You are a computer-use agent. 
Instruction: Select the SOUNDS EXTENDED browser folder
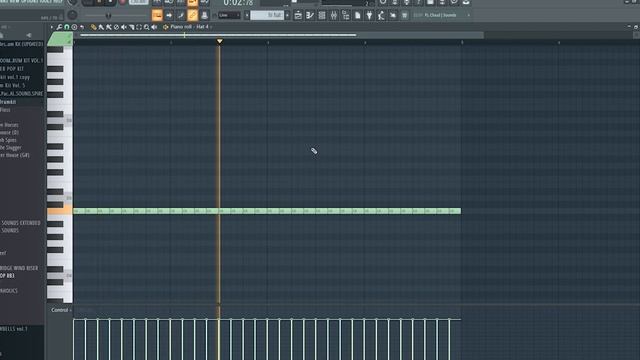click(20, 223)
